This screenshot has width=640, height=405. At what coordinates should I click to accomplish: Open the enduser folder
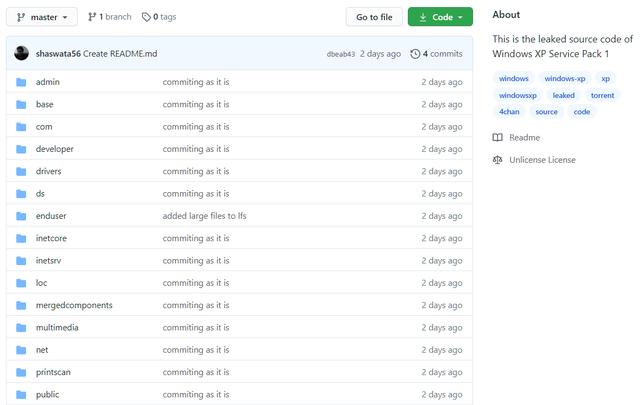tap(50, 216)
